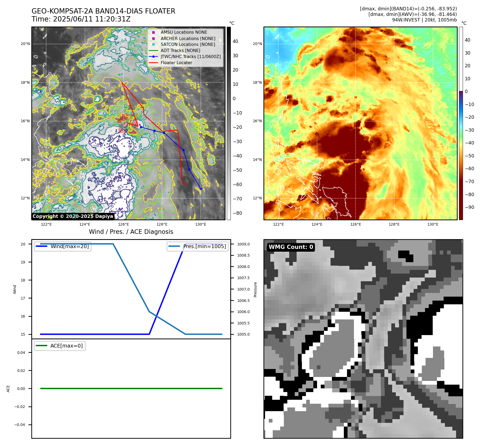
Task: Click the −0.04 tick on ACE axis
Action: click(20, 425)
